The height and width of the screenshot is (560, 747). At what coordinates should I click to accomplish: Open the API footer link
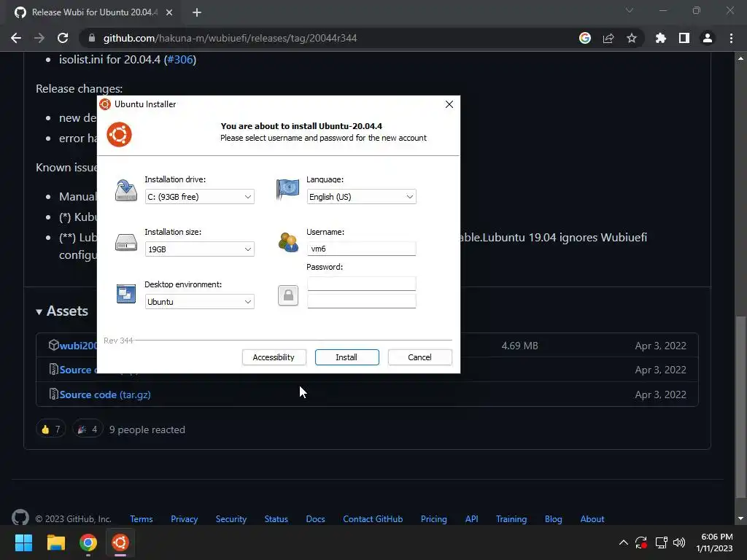(472, 519)
